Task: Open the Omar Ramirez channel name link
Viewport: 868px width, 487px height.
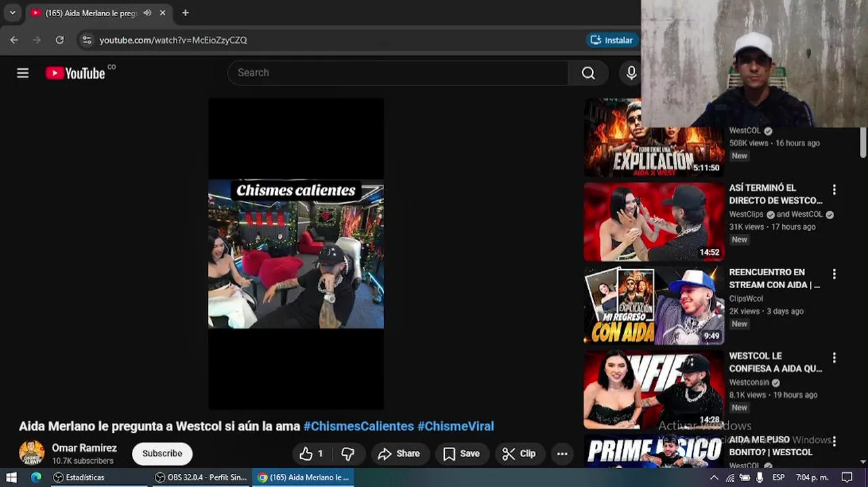Action: (85, 448)
